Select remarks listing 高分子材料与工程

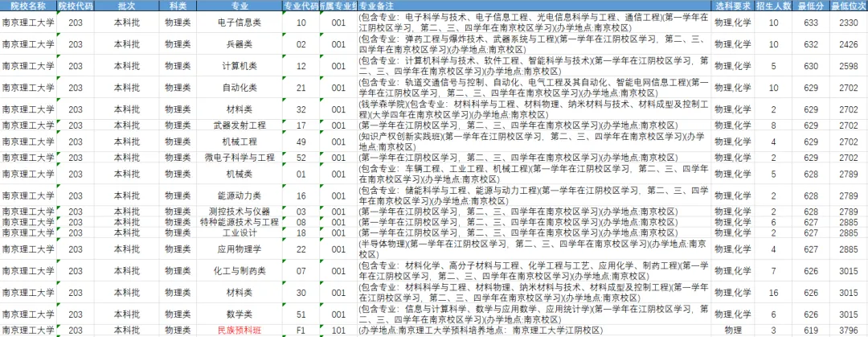pos(534,271)
